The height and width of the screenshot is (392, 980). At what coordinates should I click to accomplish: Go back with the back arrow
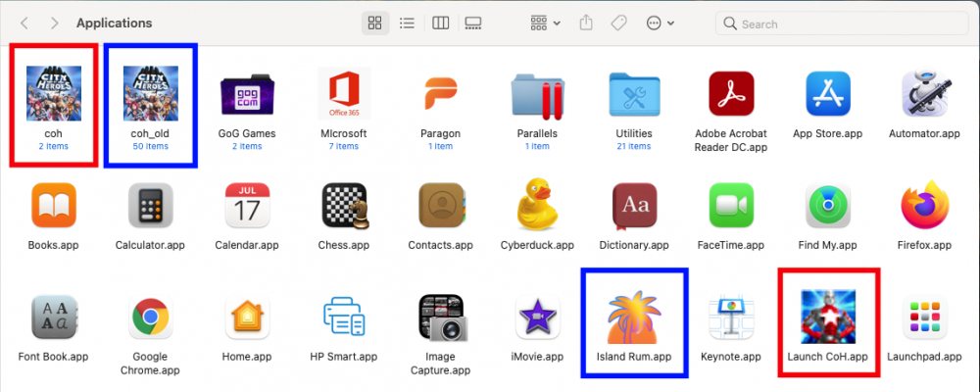click(24, 23)
